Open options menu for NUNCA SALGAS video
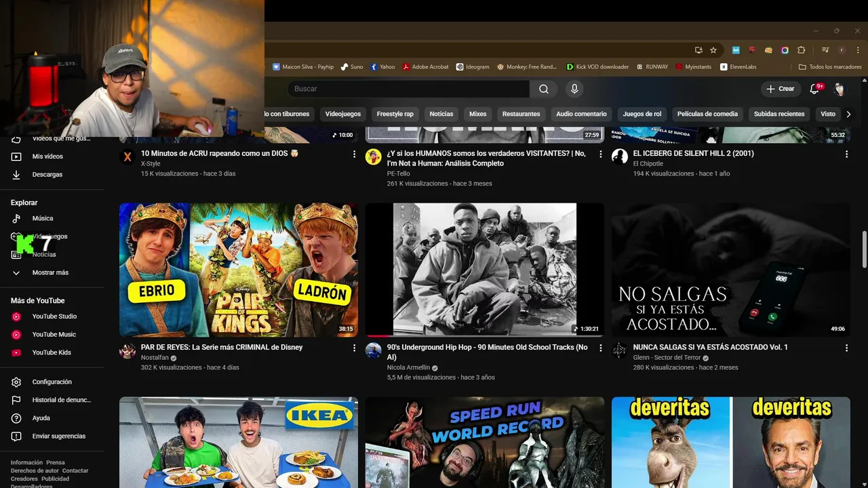868x488 pixels. 846,348
